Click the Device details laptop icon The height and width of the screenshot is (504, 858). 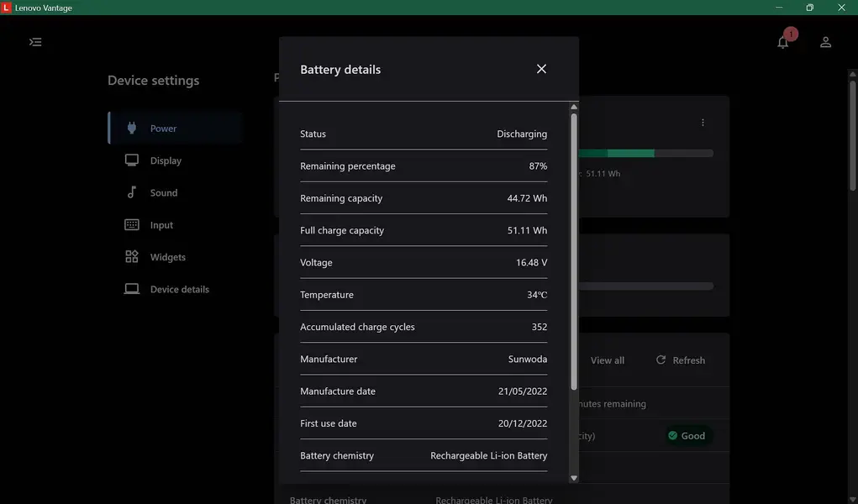131,289
